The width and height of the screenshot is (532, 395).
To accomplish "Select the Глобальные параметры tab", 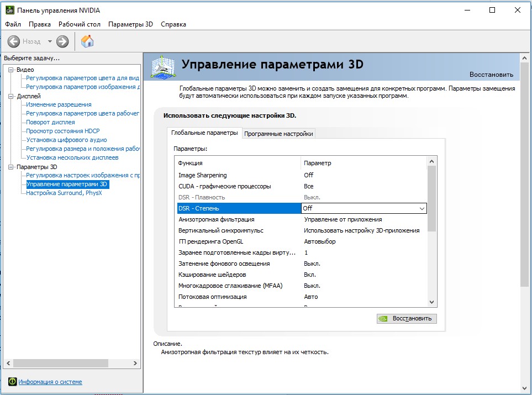I will pos(204,133).
